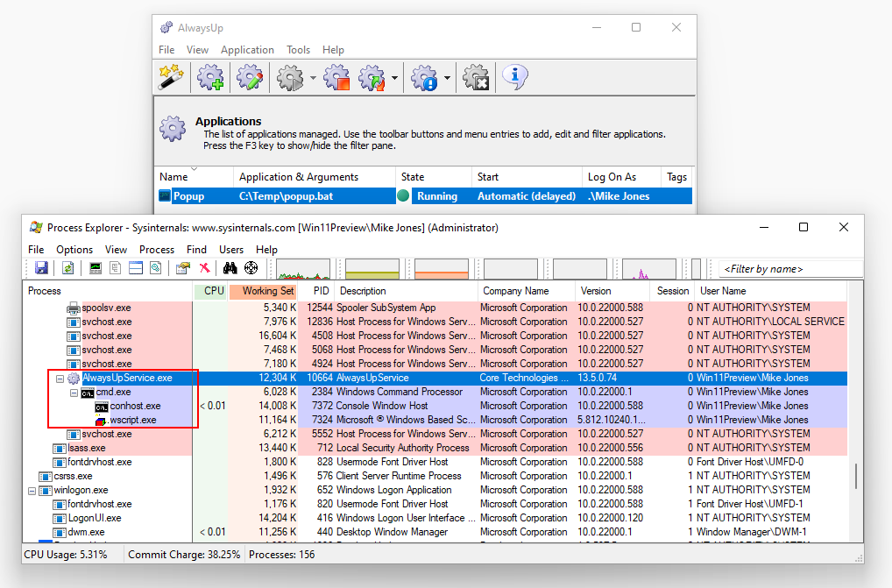892x588 pixels.
Task: Click the orange physical memory mini graph
Action: (442, 269)
